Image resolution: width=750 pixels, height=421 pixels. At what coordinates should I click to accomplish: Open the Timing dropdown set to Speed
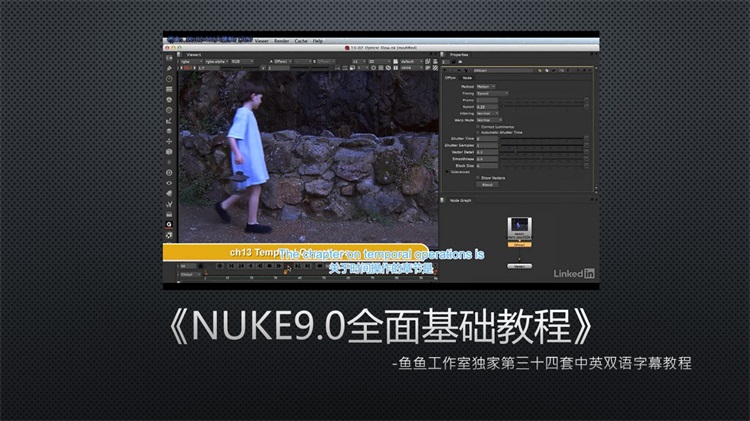coord(492,93)
